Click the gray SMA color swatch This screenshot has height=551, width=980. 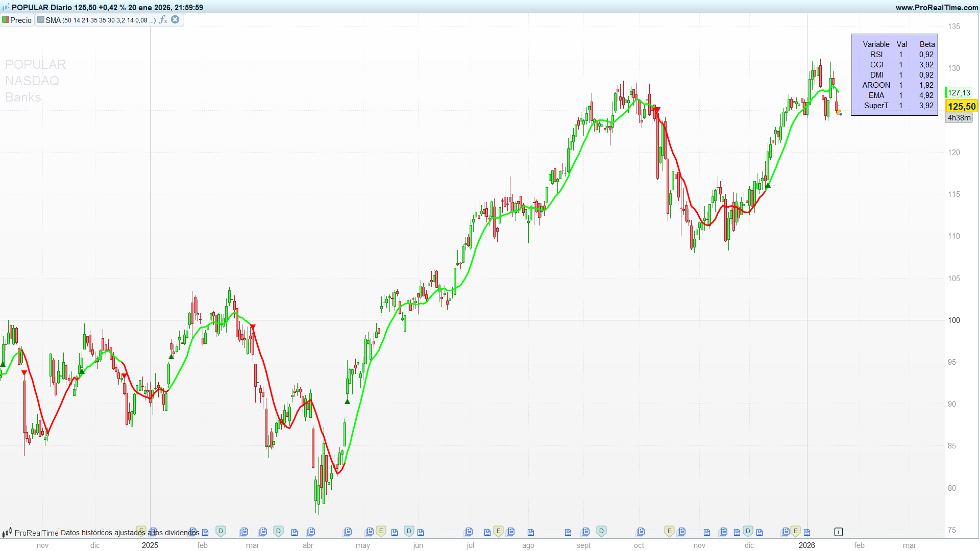pyautogui.click(x=41, y=20)
